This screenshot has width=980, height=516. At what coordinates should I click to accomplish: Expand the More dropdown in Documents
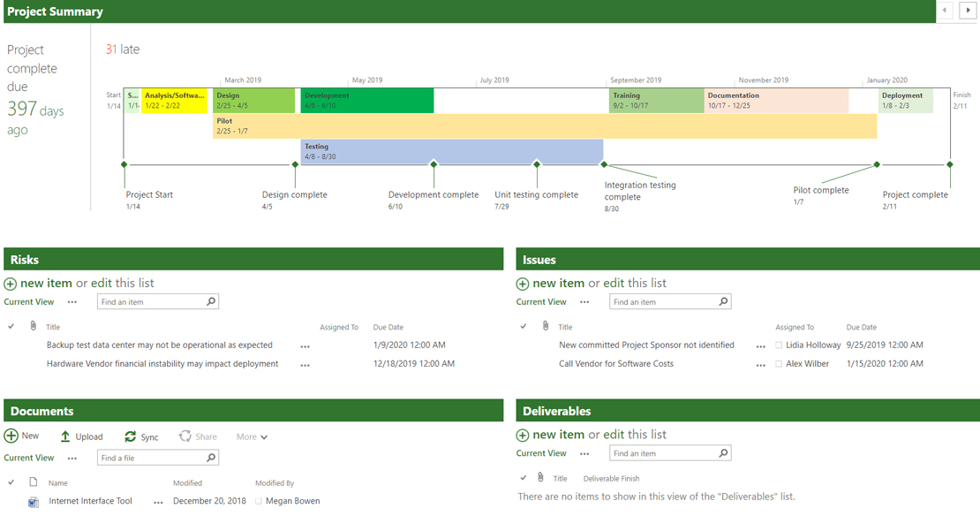tap(252, 436)
